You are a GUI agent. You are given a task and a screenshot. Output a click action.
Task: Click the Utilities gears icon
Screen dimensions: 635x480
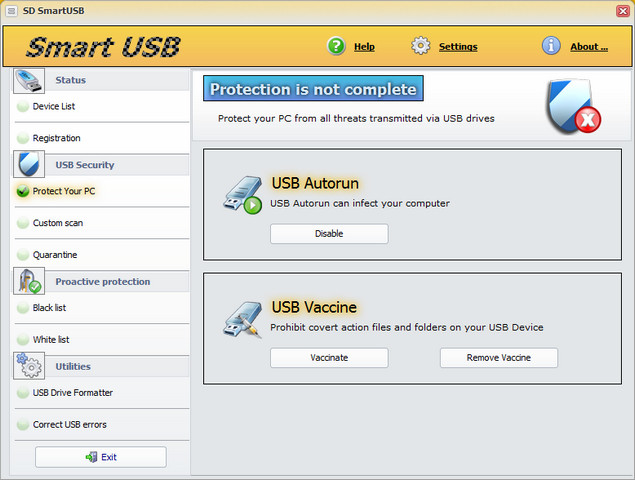28,366
